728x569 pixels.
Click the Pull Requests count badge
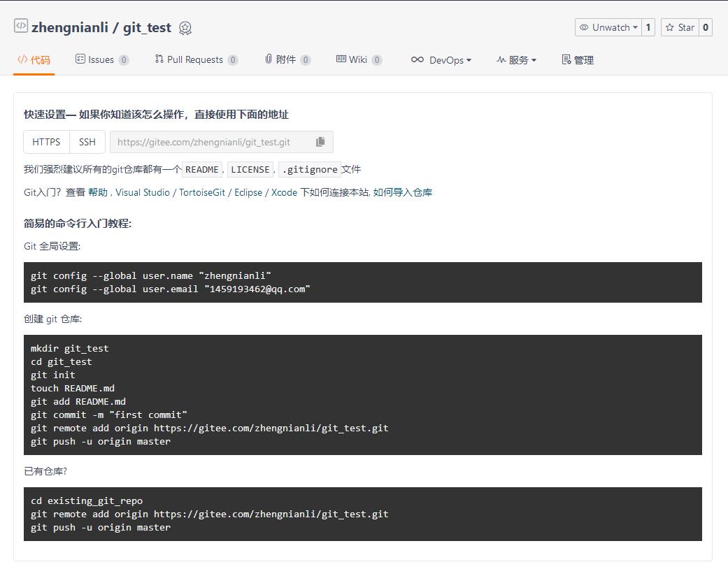(x=233, y=60)
